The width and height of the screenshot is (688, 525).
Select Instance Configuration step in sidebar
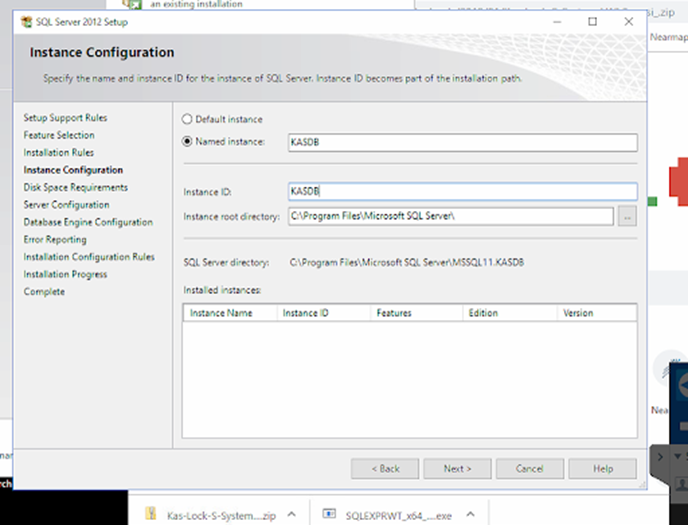(73, 170)
